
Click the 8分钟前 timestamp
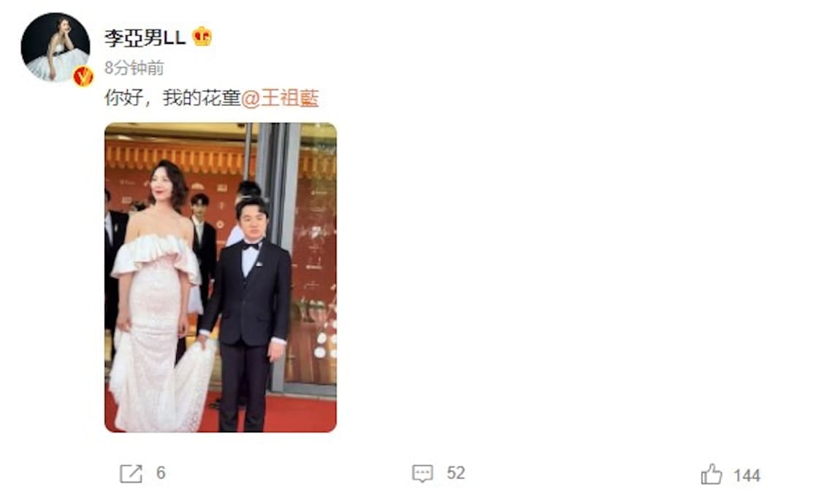(134, 68)
